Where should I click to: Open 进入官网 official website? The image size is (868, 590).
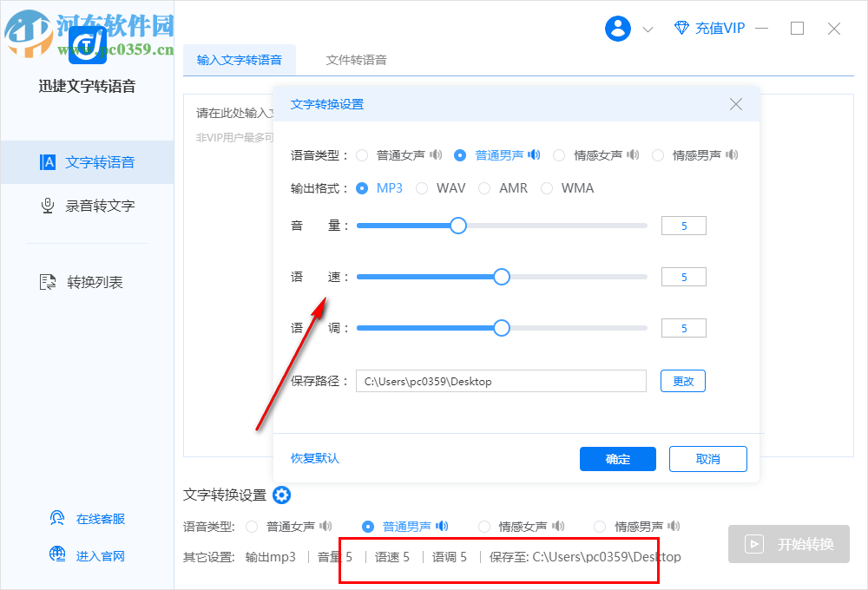pos(56,555)
